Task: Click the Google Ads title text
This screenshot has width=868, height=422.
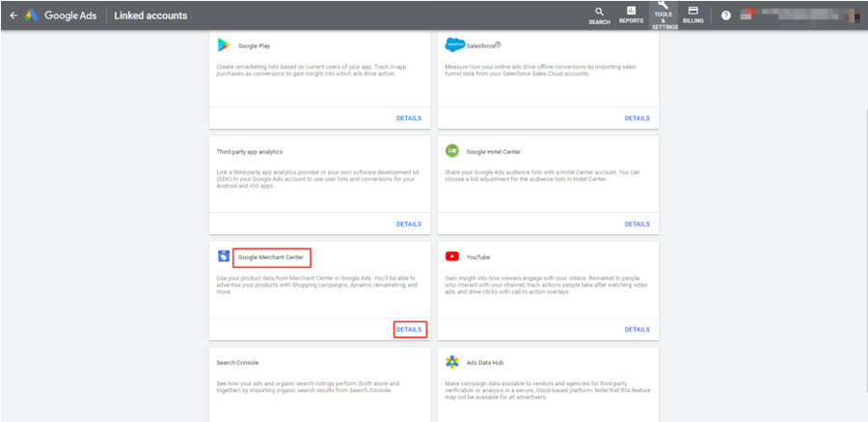Action: [x=70, y=15]
